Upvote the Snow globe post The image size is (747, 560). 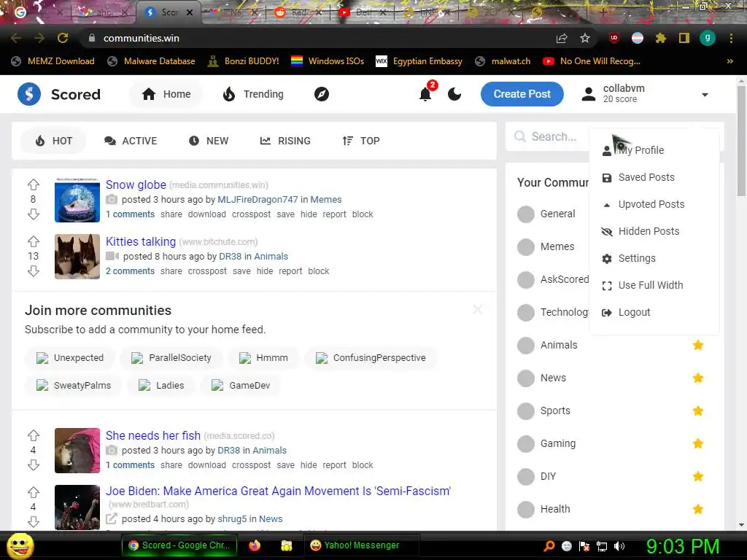(x=34, y=184)
